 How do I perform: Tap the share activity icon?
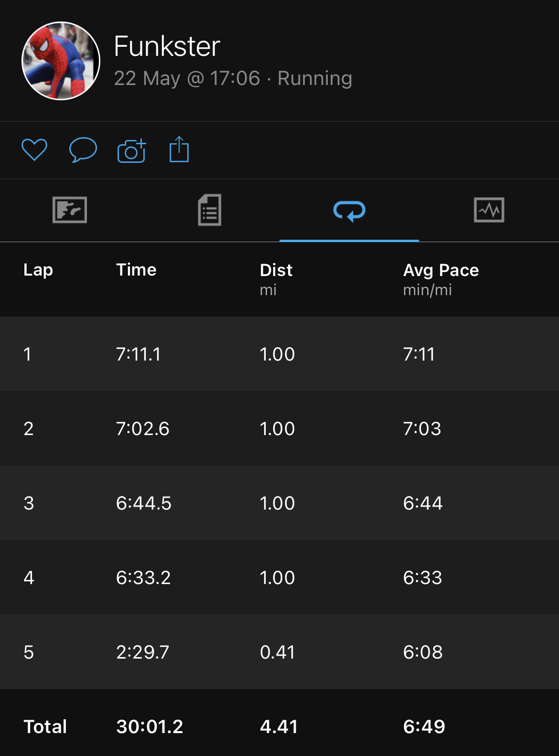(179, 149)
